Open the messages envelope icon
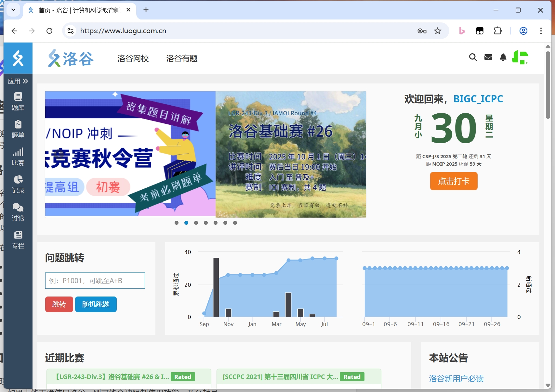The image size is (555, 392). 488,57
